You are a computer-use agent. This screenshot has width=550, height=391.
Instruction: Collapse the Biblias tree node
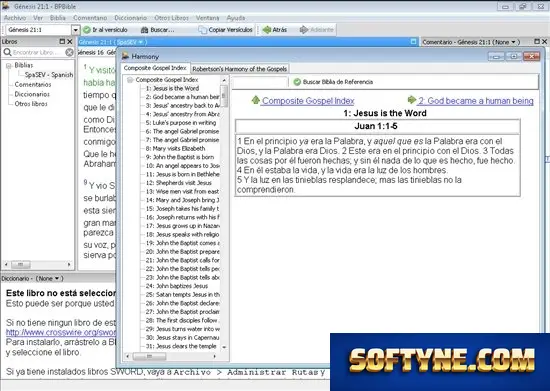(x=9, y=66)
